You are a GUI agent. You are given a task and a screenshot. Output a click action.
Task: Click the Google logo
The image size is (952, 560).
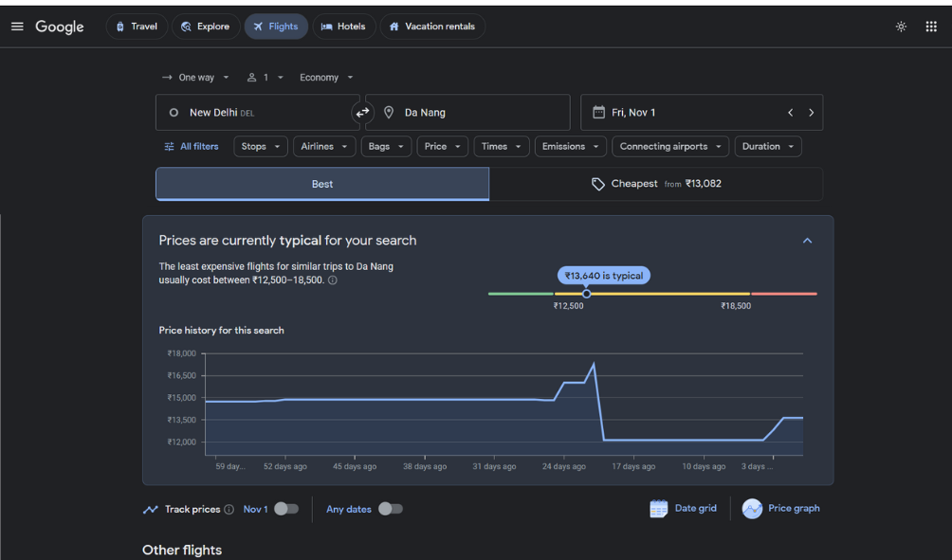point(60,27)
